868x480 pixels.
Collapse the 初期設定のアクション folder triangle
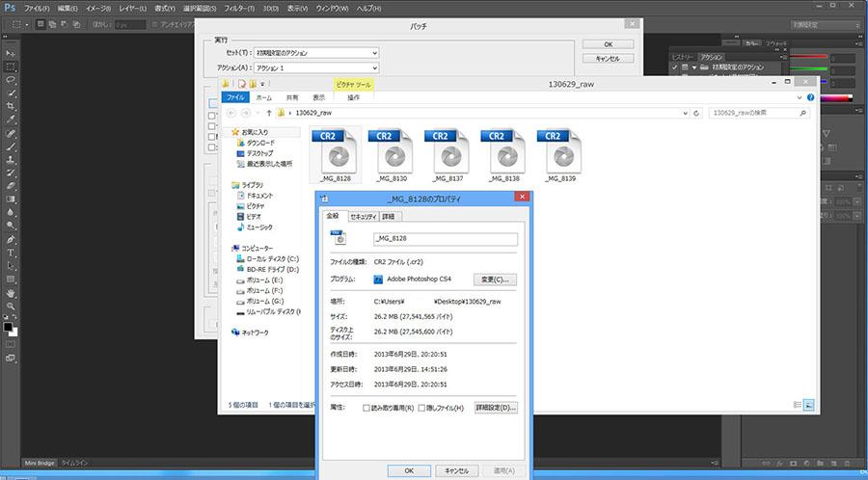pyautogui.click(x=695, y=67)
